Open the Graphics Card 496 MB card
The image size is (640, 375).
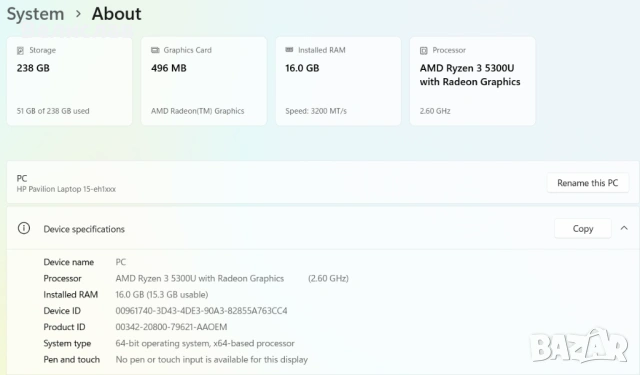click(x=204, y=81)
